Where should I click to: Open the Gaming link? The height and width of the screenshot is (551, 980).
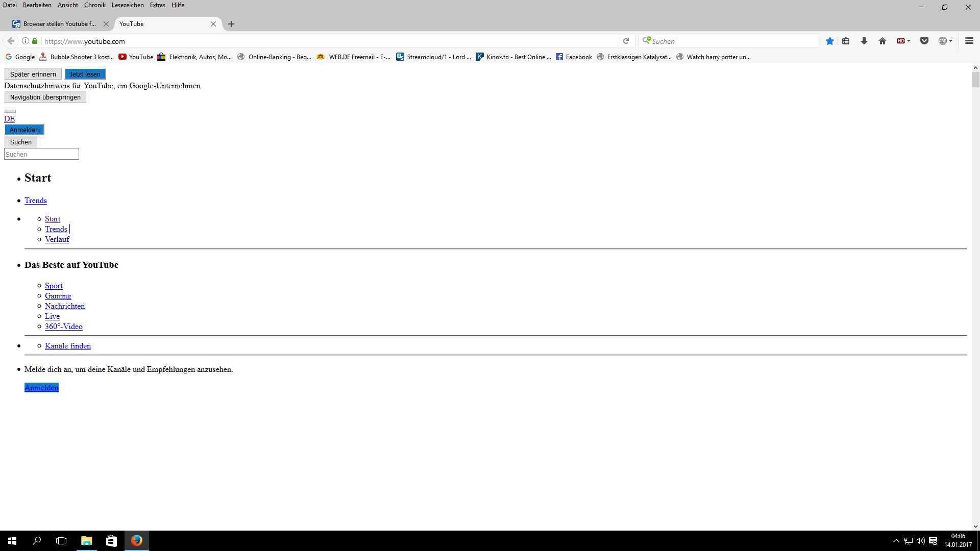point(58,296)
